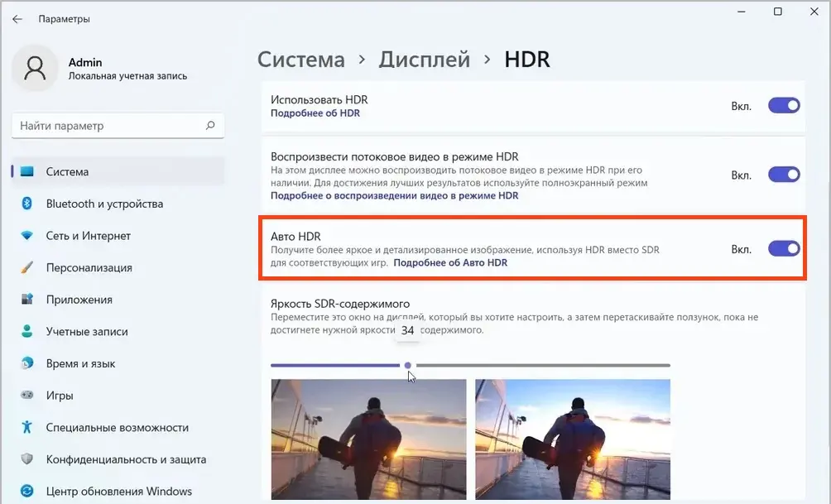Open Bluetooth и устройства via its icon
Screen dimensions: 831x504
pyautogui.click(x=26, y=204)
